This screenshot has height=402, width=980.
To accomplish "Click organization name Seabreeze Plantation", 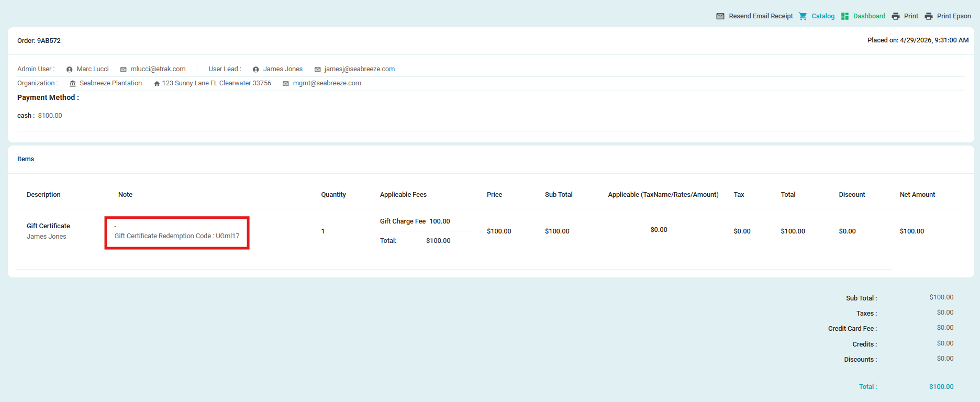I will 110,83.
